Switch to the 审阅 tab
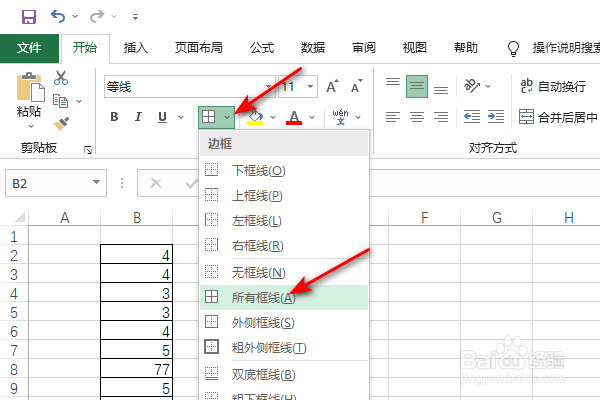 coord(364,48)
